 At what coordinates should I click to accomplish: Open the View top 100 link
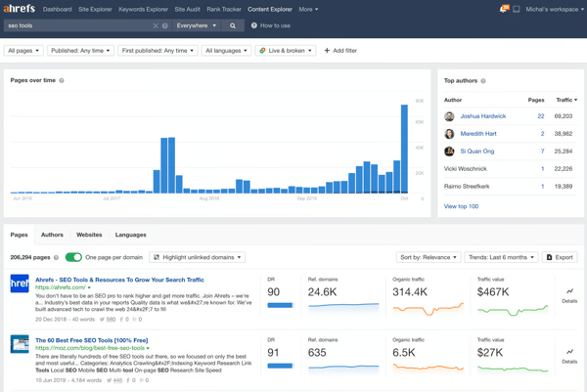pos(461,206)
